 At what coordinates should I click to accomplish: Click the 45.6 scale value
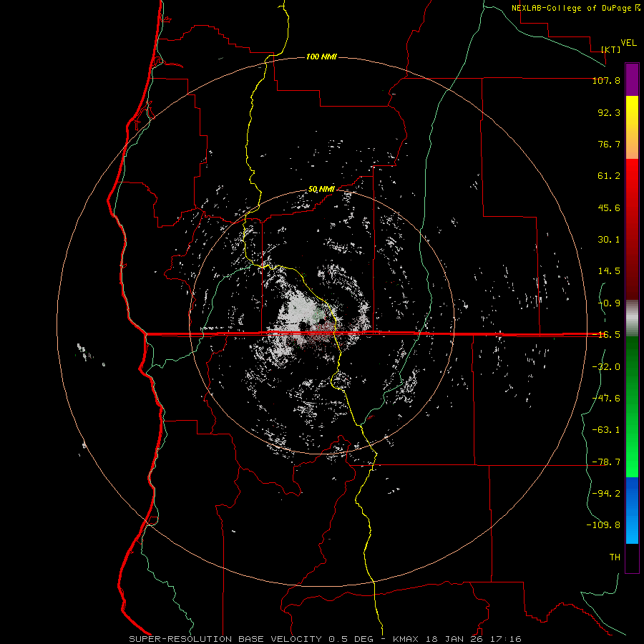point(609,208)
